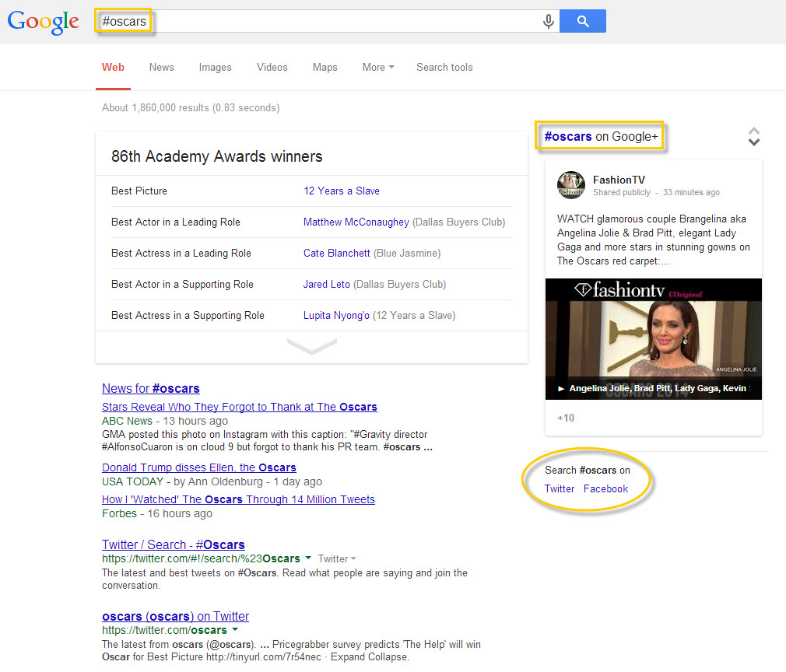Image resolution: width=786 pixels, height=672 pixels.
Task: Search #oscars on Facebook link
Action: click(605, 489)
